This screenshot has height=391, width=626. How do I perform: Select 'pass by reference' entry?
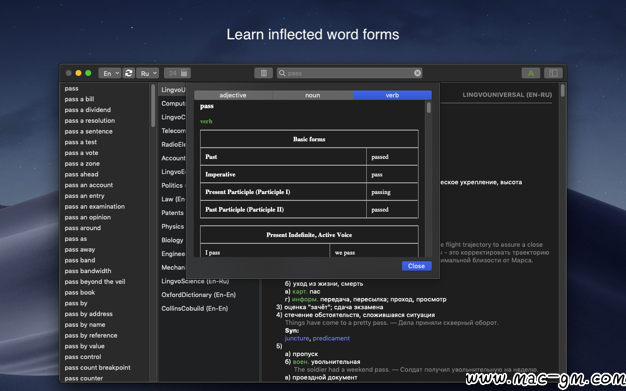pos(91,335)
